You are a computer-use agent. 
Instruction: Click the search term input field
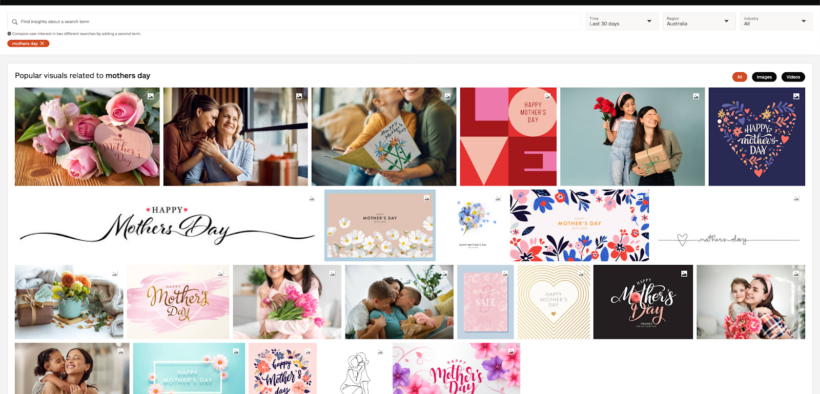pyautogui.click(x=294, y=22)
